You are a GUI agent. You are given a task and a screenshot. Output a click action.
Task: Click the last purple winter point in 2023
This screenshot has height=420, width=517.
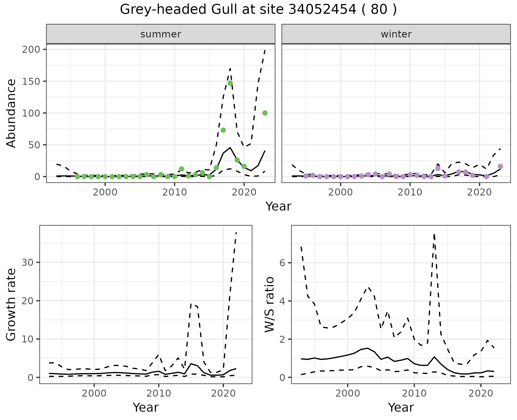pos(500,166)
